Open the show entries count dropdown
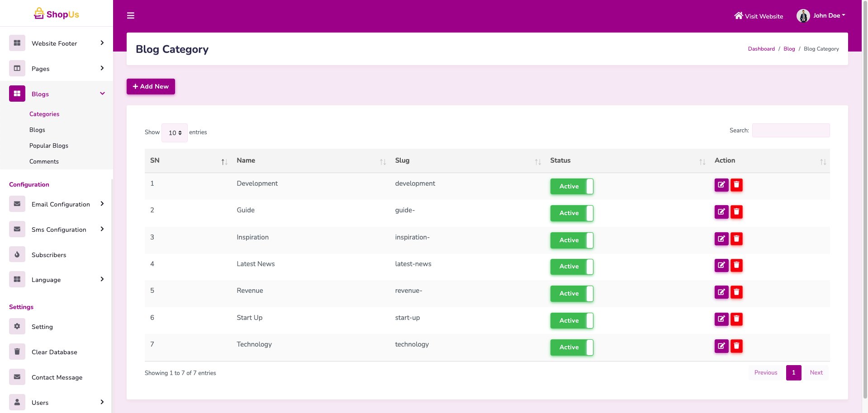Image resolution: width=868 pixels, height=413 pixels. click(175, 133)
